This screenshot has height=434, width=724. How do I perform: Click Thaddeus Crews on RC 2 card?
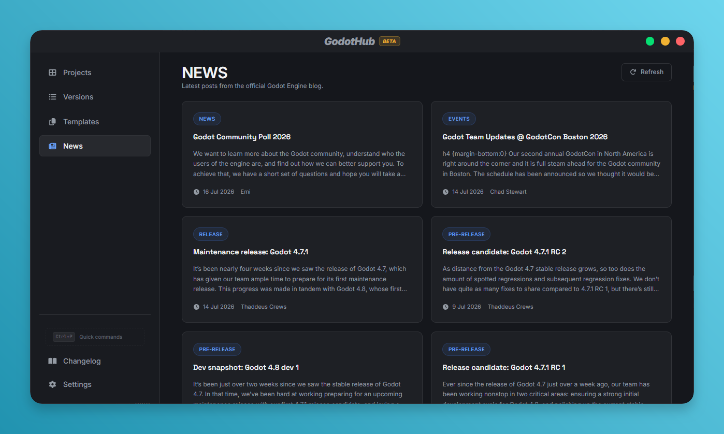(510, 307)
